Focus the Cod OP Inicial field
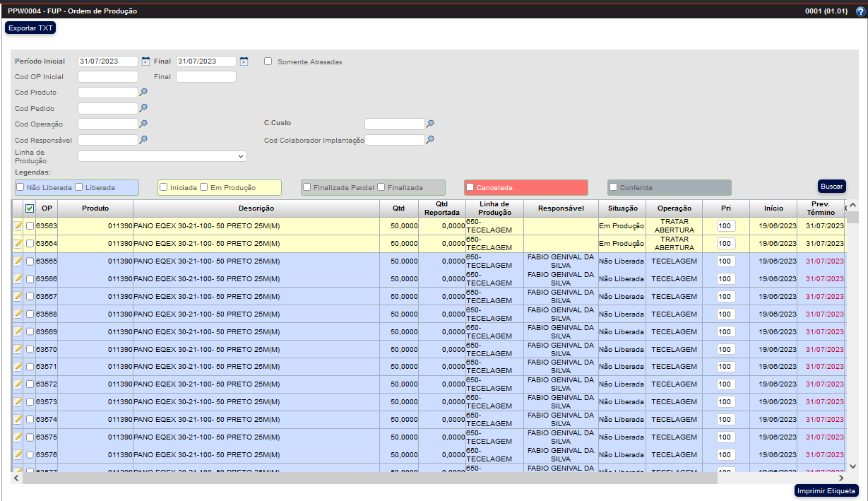868x501 pixels. pos(108,77)
